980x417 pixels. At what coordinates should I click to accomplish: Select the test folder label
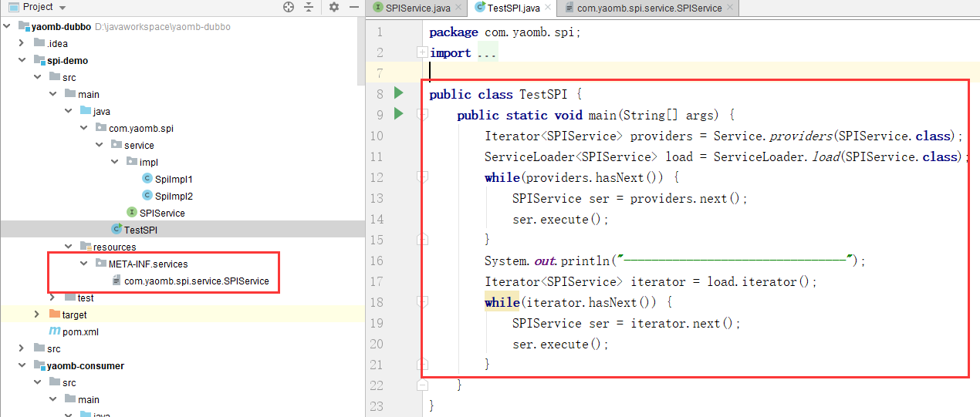(x=86, y=298)
